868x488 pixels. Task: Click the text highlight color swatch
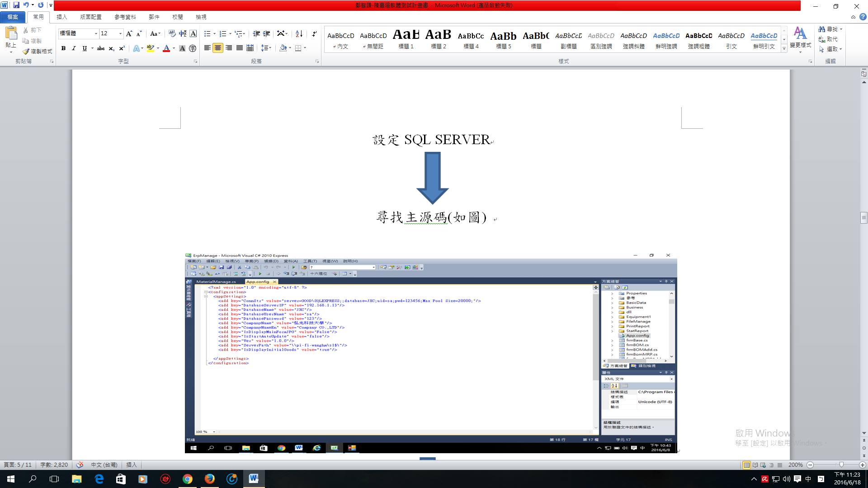151,48
